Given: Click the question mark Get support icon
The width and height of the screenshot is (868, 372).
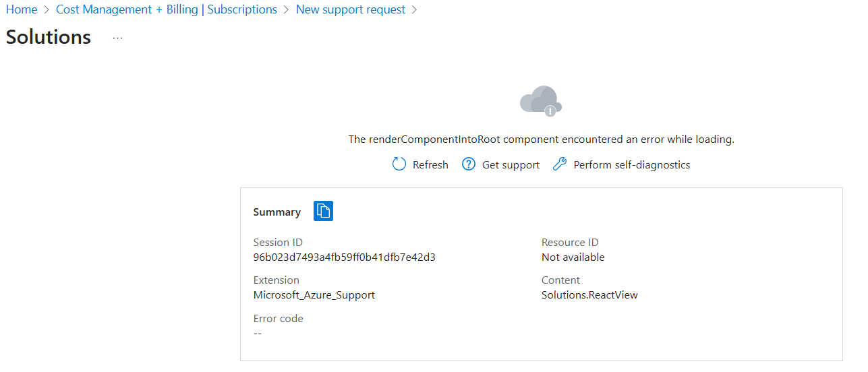Looking at the screenshot, I should pos(469,164).
